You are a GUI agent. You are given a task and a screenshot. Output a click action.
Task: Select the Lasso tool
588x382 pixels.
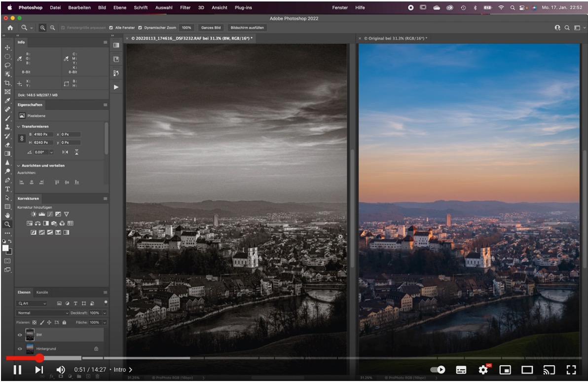7,65
